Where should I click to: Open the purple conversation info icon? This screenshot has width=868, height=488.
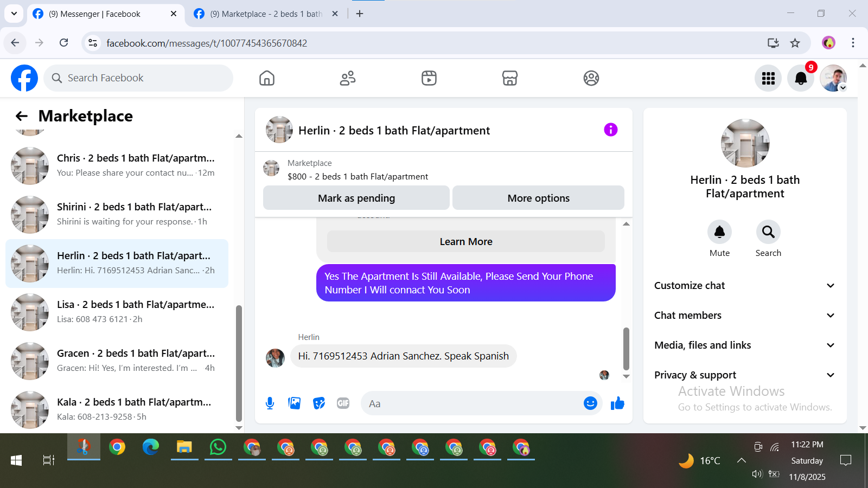611,130
